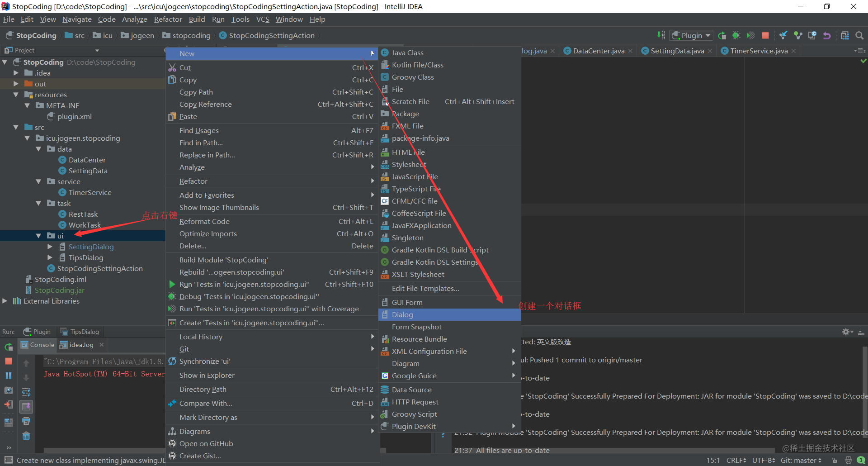Screen dimensions: 868x466
Task: Click the print console icon
Action: click(26, 421)
